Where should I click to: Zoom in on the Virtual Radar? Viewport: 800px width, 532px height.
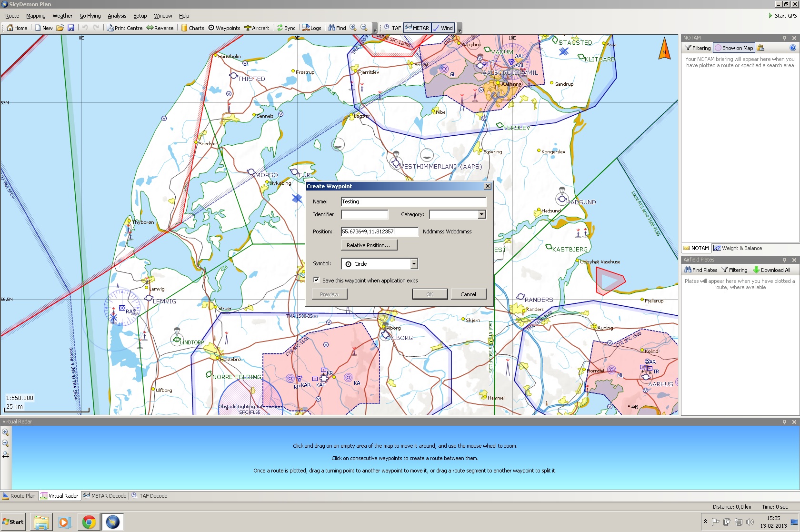[6, 432]
